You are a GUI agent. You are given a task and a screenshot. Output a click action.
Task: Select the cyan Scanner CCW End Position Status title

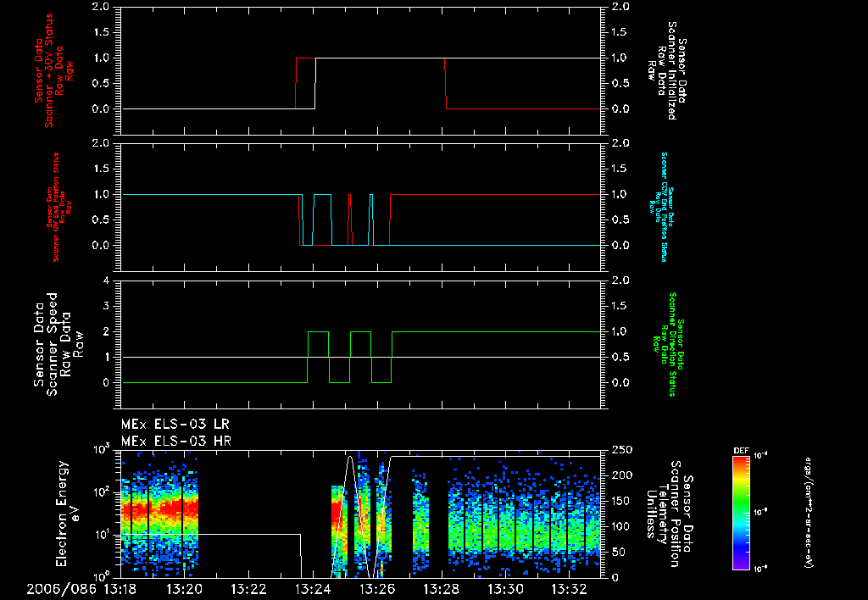tap(660, 207)
